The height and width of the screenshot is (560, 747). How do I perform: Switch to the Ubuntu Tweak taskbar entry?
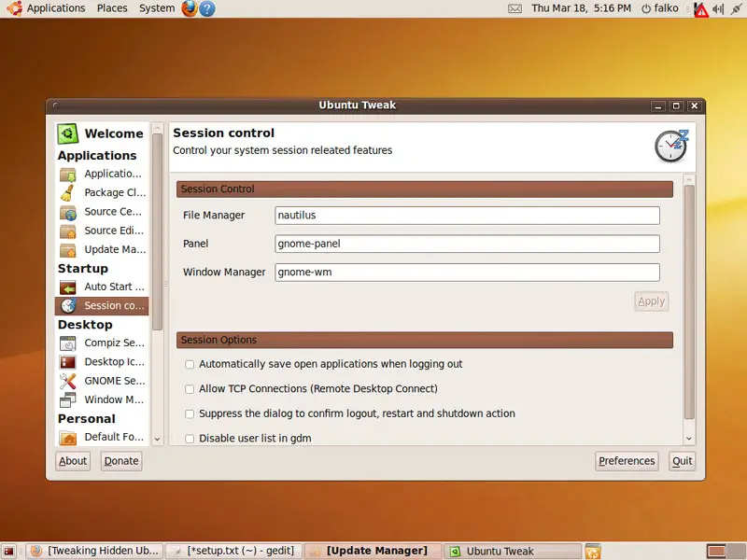point(513,552)
